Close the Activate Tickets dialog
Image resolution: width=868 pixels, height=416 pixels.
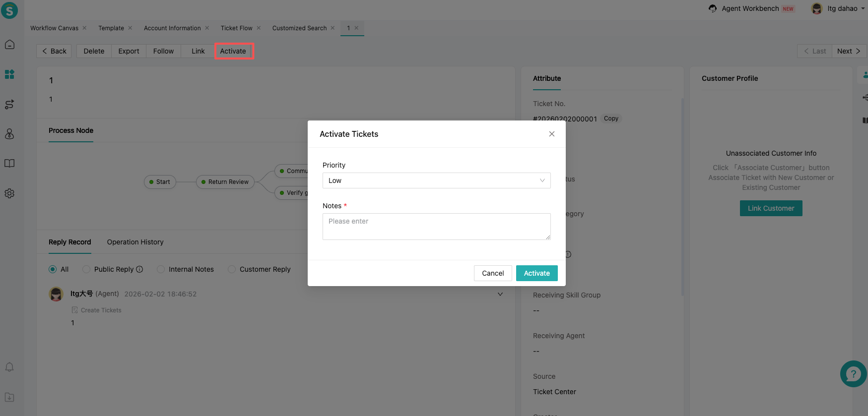(x=551, y=134)
